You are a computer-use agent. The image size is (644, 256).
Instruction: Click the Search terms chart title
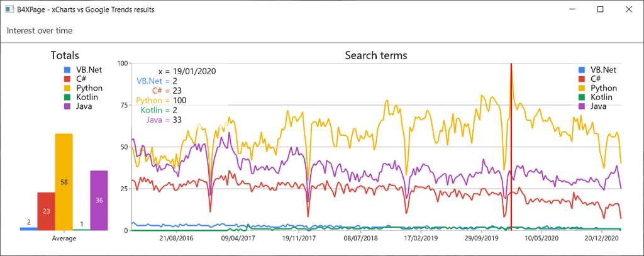(376, 55)
